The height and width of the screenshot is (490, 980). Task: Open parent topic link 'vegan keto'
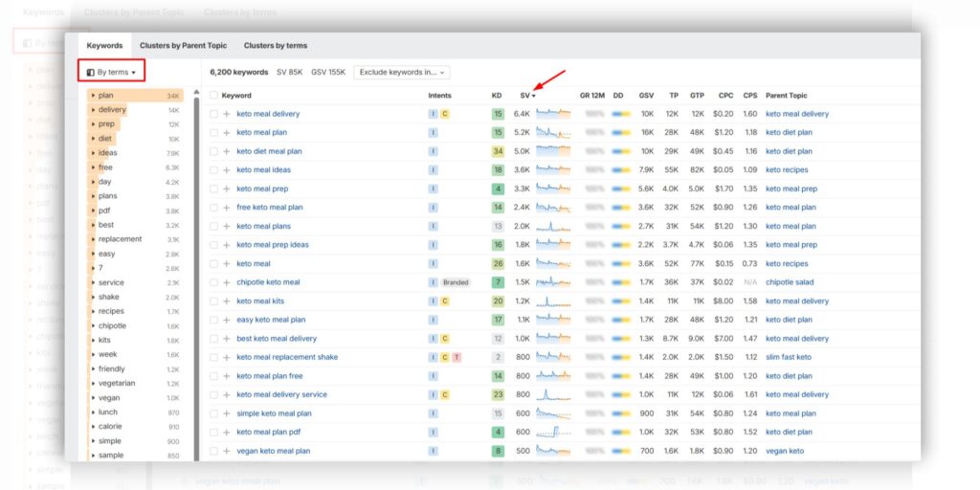point(785,452)
